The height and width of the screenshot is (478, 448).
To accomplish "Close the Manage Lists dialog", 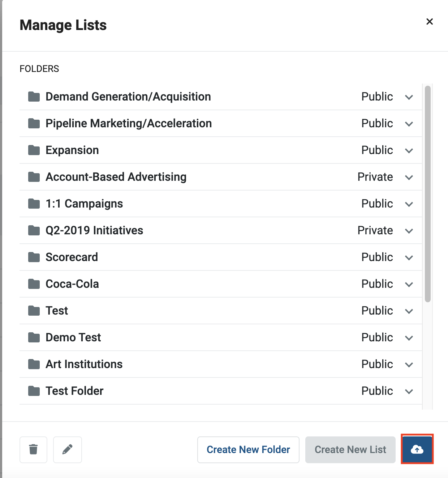I will (x=430, y=22).
